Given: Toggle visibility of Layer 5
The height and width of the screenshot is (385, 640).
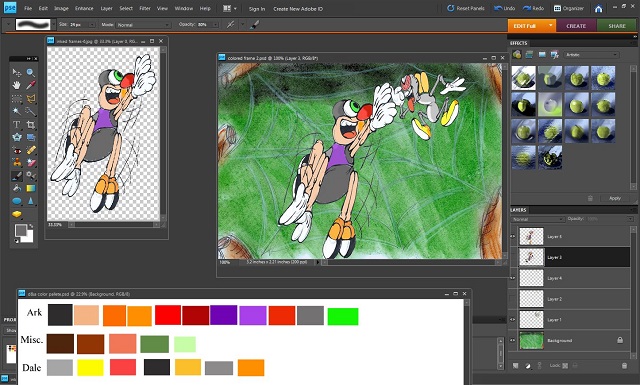Looking at the screenshot, I should pos(513,236).
